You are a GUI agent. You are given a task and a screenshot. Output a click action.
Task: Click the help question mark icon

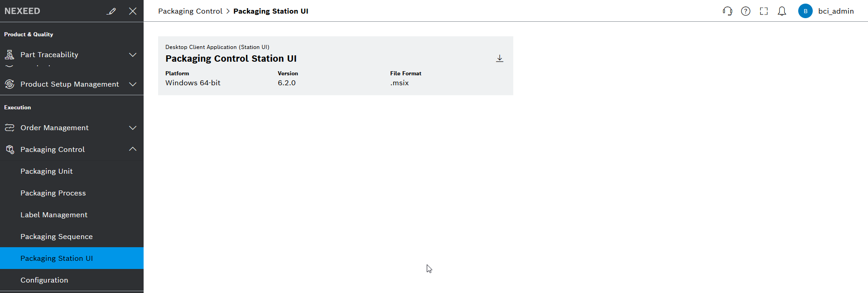pos(746,11)
